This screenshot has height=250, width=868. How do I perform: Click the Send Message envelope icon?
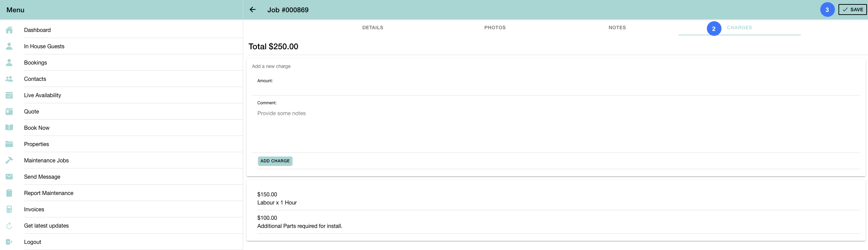pyautogui.click(x=9, y=177)
